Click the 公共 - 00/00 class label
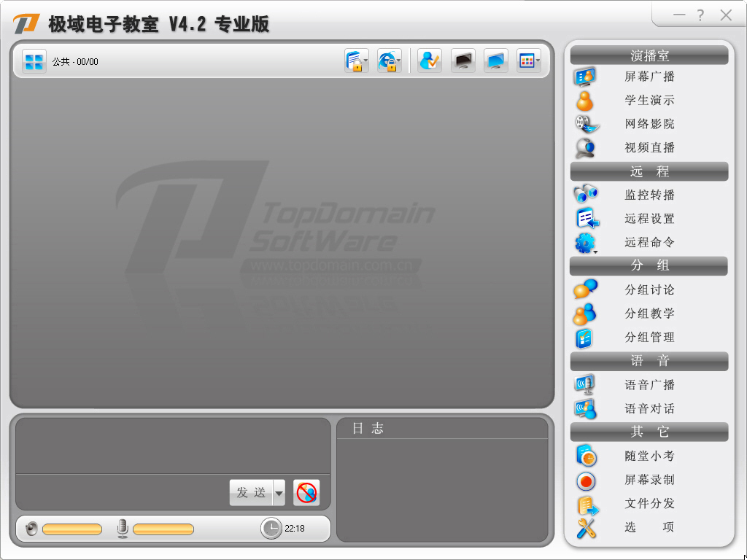The image size is (747, 560). [75, 62]
